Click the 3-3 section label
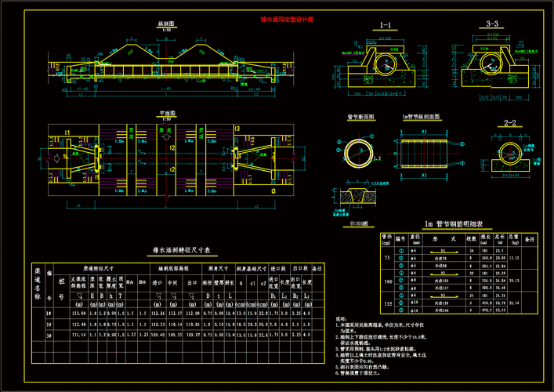Screen dimensions: 554x392 coord(493,26)
